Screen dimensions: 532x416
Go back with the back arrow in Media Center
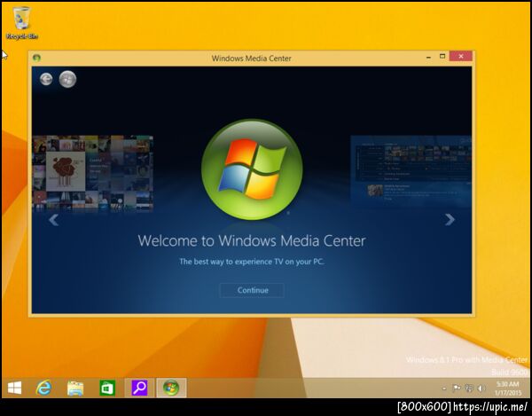[x=46, y=80]
